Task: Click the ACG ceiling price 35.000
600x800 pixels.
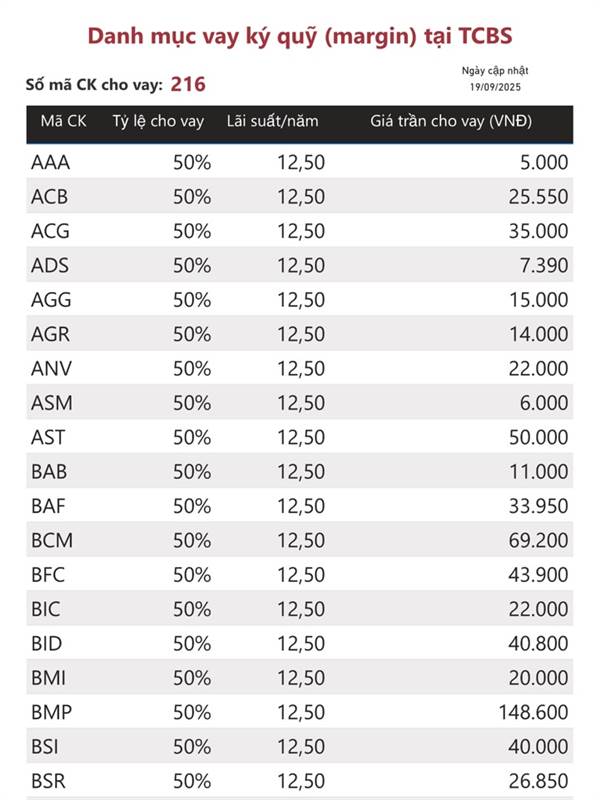Action: point(538,231)
